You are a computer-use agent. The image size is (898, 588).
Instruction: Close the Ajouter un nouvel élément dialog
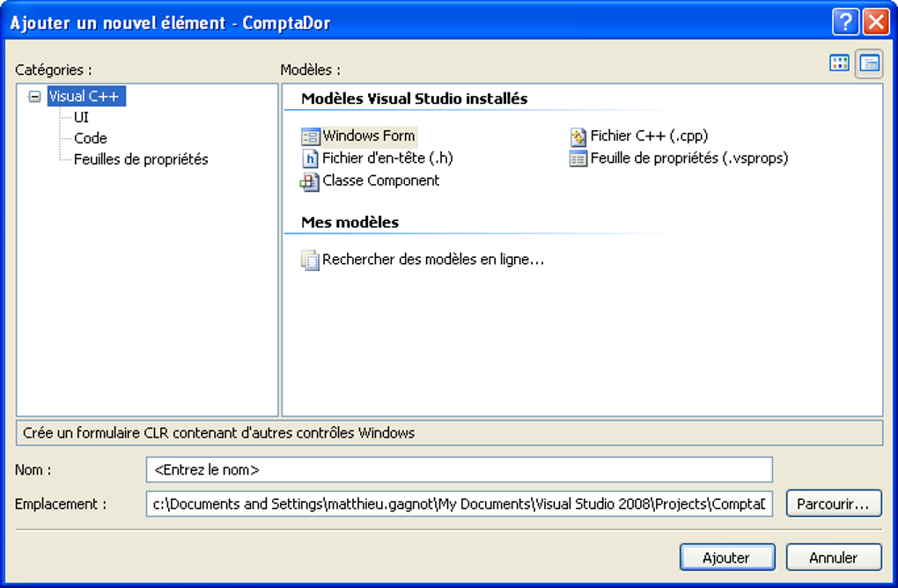click(x=875, y=22)
